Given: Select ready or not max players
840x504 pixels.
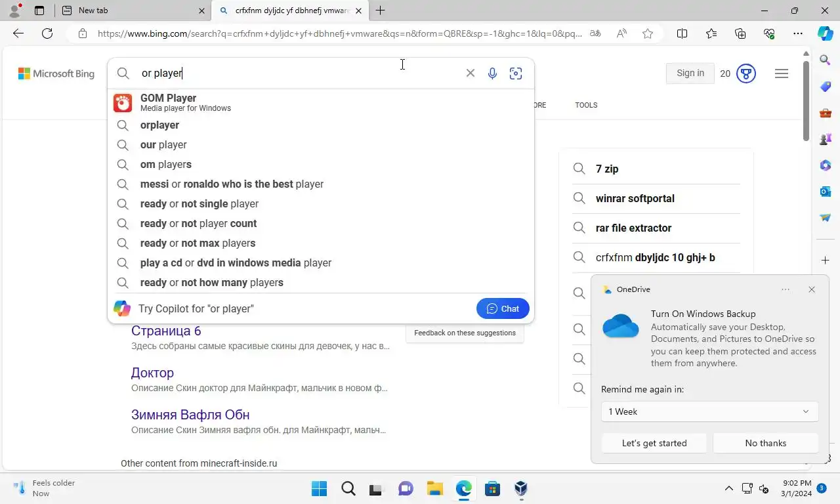Looking at the screenshot, I should pyautogui.click(x=320, y=243).
